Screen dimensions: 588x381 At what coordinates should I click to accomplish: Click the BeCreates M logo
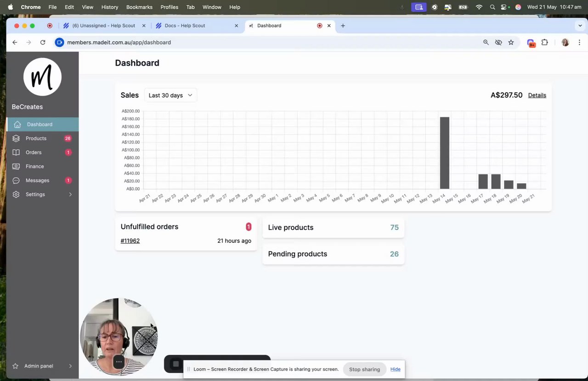tap(42, 77)
